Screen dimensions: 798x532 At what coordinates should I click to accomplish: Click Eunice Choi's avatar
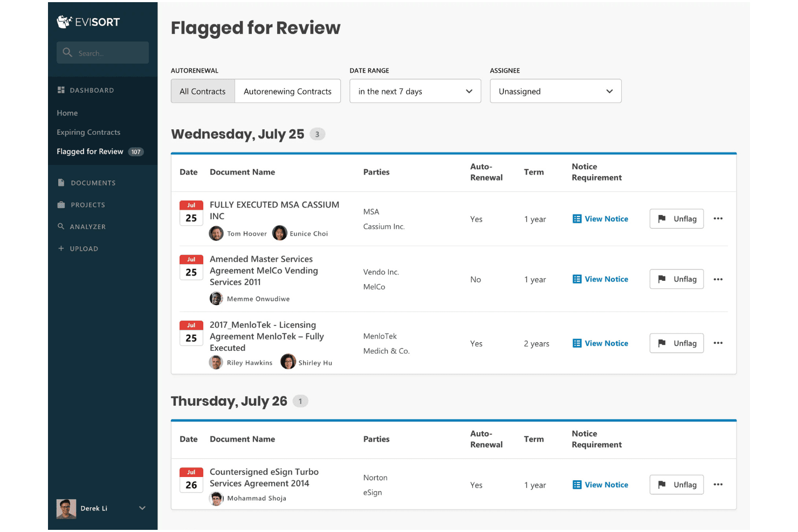coord(279,233)
